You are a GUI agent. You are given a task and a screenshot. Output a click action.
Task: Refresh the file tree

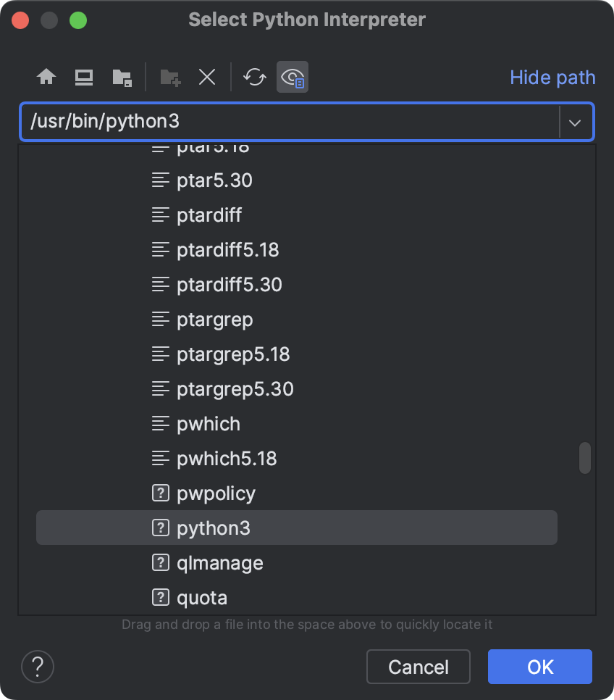click(x=254, y=77)
